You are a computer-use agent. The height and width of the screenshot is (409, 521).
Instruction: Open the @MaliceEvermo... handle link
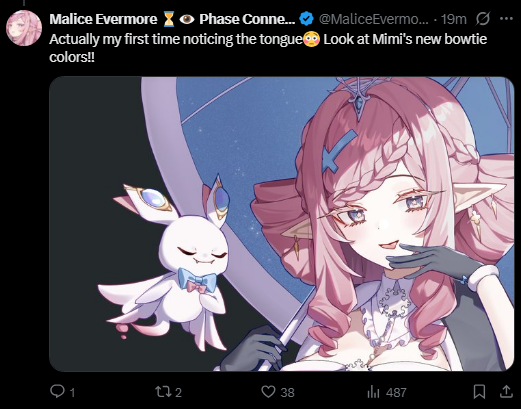374,19
